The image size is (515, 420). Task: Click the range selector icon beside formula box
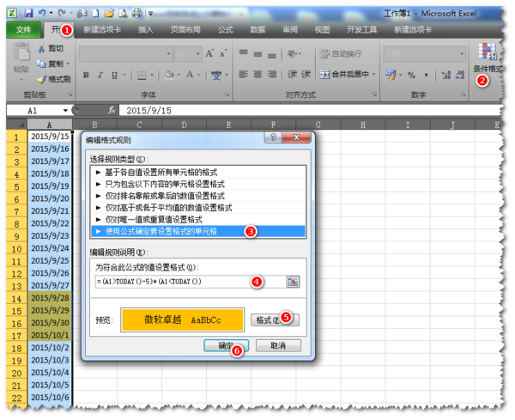point(293,282)
